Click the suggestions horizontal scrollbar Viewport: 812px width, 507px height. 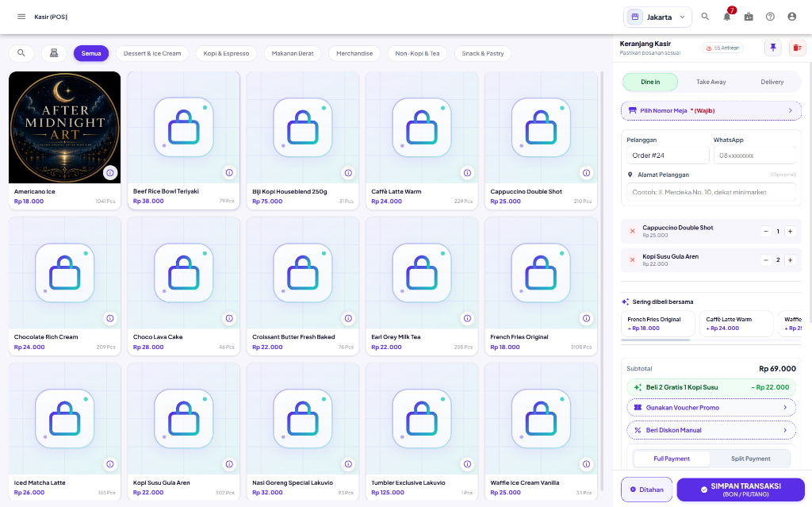(x=655, y=340)
